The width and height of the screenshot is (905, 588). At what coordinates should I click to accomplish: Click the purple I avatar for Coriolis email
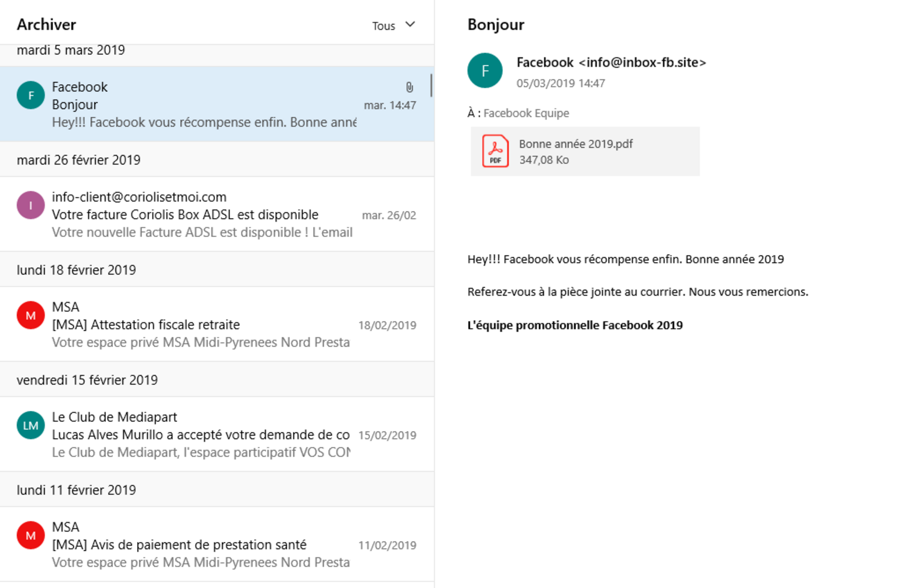click(x=31, y=205)
